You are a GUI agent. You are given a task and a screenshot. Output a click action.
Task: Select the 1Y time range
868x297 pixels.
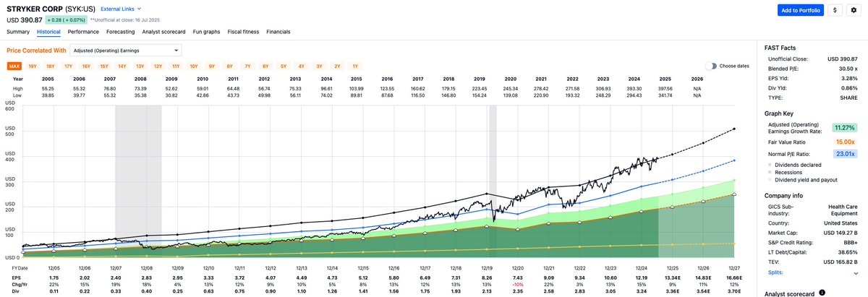[x=354, y=66]
